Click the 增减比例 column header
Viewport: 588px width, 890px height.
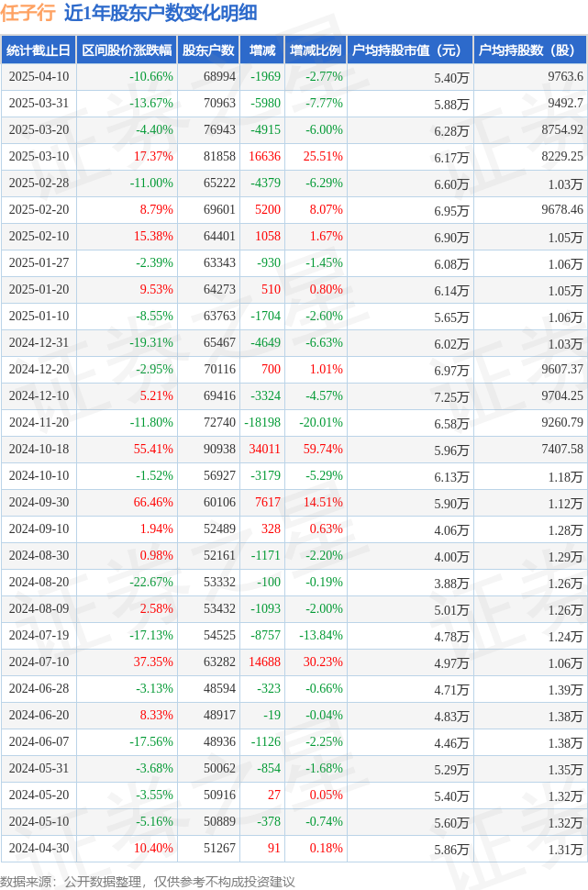coord(316,50)
